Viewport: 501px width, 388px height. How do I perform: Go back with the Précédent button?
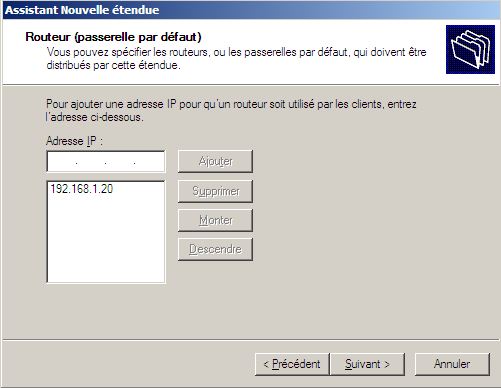coord(292,364)
